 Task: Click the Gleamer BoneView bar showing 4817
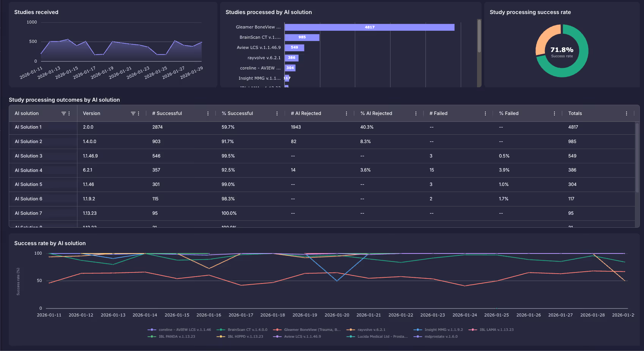(370, 27)
